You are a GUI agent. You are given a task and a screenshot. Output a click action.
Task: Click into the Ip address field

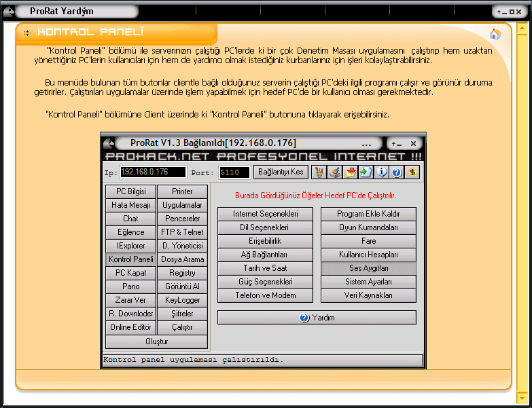154,172
